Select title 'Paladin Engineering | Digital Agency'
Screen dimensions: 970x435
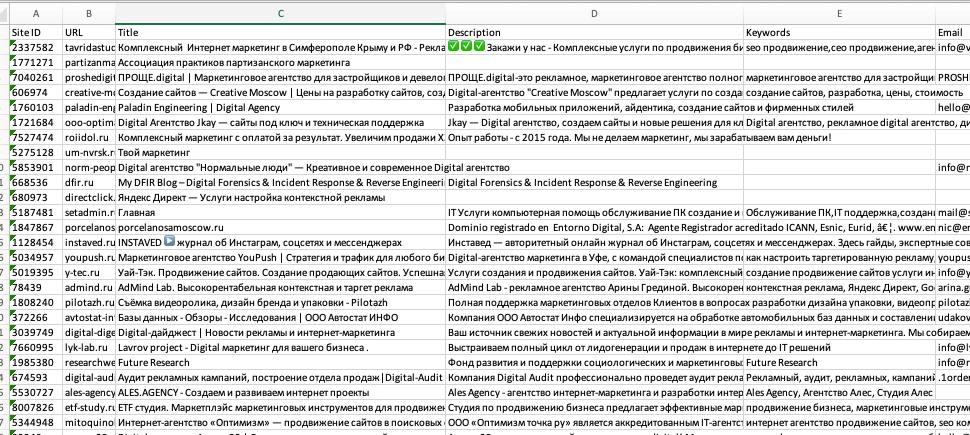pos(281,108)
